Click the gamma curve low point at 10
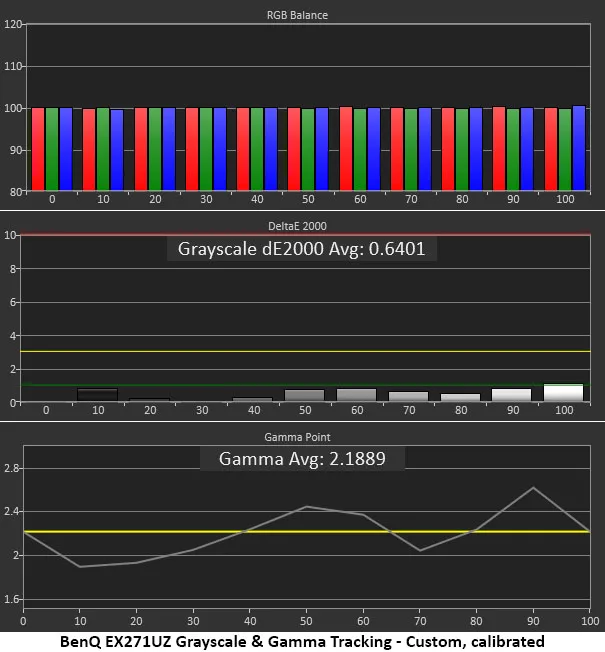 [x=79, y=566]
